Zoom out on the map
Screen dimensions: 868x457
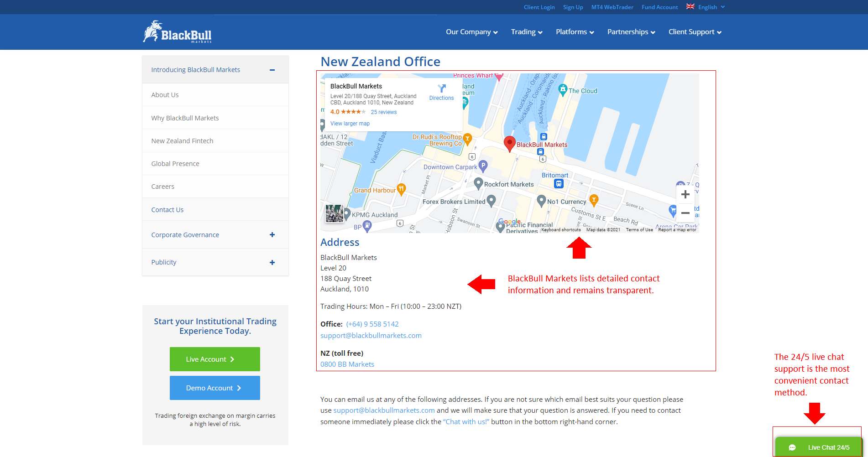[685, 213]
